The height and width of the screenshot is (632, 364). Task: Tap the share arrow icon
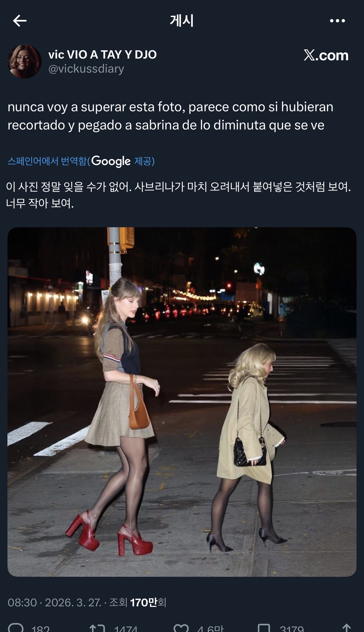[x=346, y=627]
